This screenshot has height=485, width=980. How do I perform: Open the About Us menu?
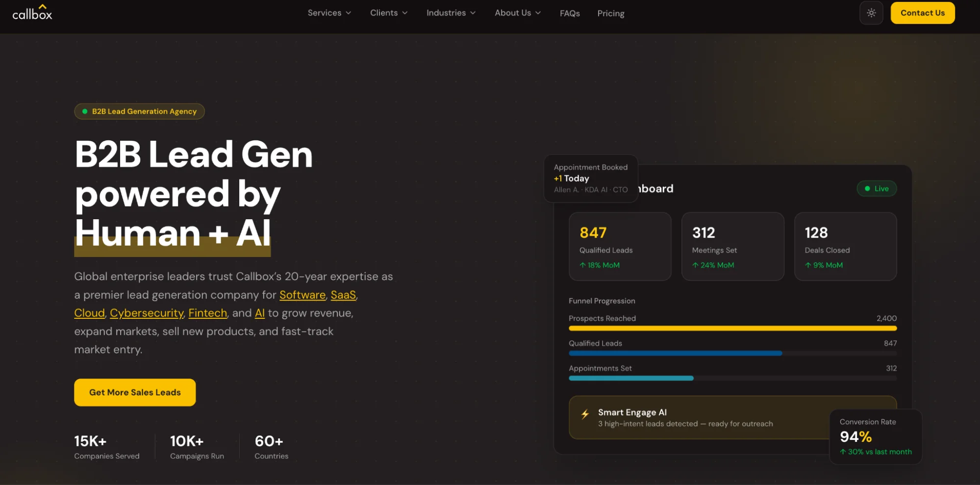coord(518,13)
